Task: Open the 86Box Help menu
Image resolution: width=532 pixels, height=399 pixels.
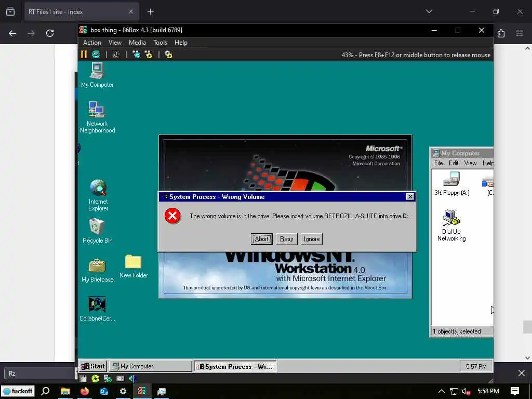Action: coord(181,43)
